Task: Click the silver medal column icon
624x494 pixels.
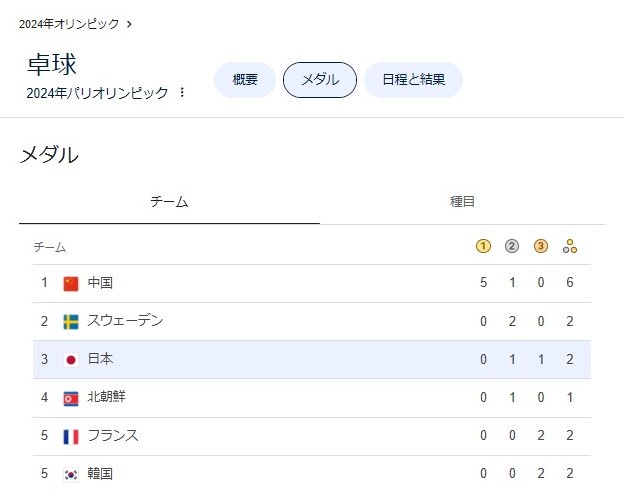Action: click(x=512, y=246)
